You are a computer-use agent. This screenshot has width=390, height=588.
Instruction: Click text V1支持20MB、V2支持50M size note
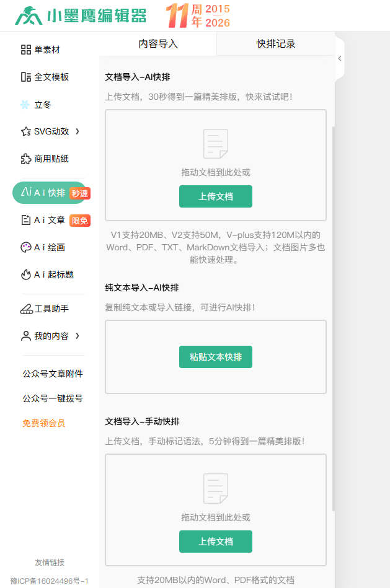(x=215, y=247)
